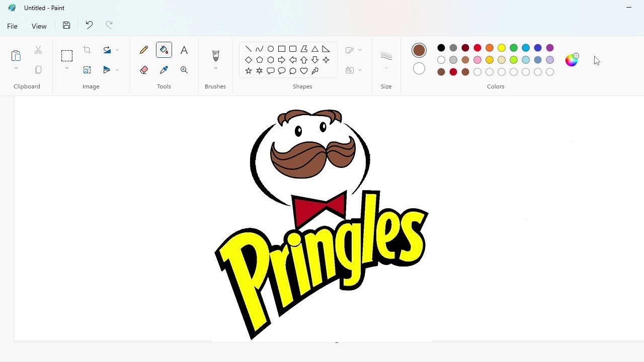Pick the Rectangle shape
Image resolution: width=644 pixels, height=362 pixels.
(282, 49)
